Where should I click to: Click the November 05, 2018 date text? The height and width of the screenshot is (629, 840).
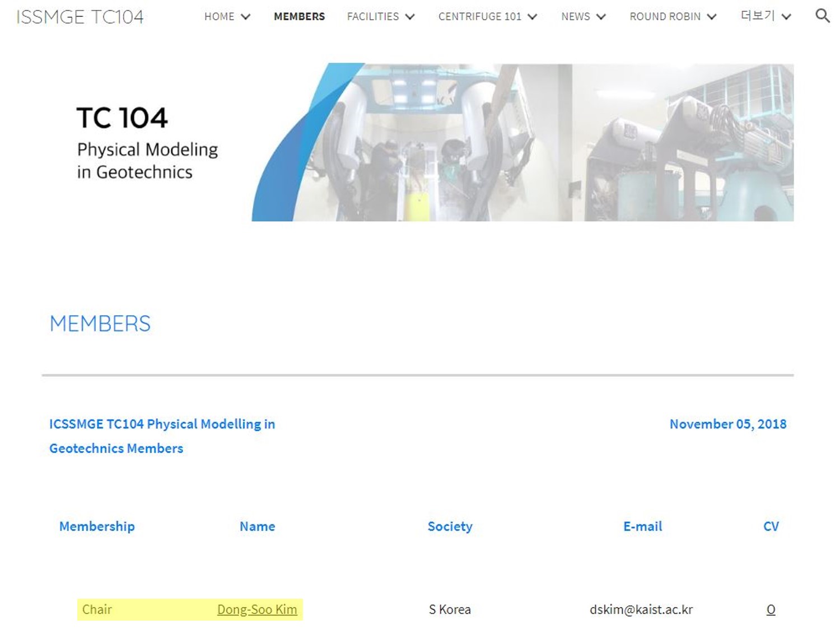coord(728,424)
